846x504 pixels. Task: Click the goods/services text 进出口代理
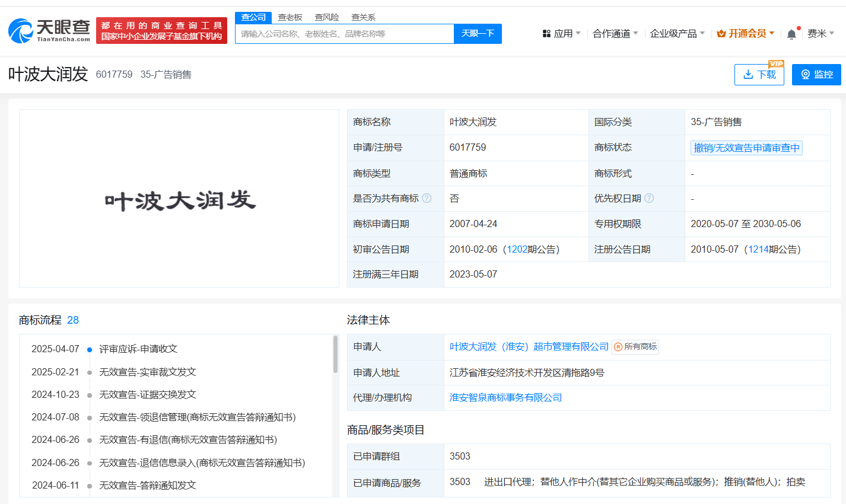[x=507, y=482]
